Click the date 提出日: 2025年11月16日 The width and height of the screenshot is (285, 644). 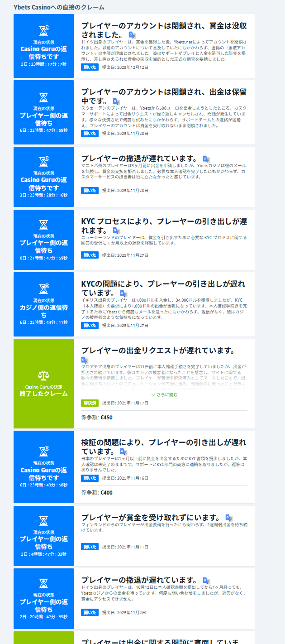(125, 478)
